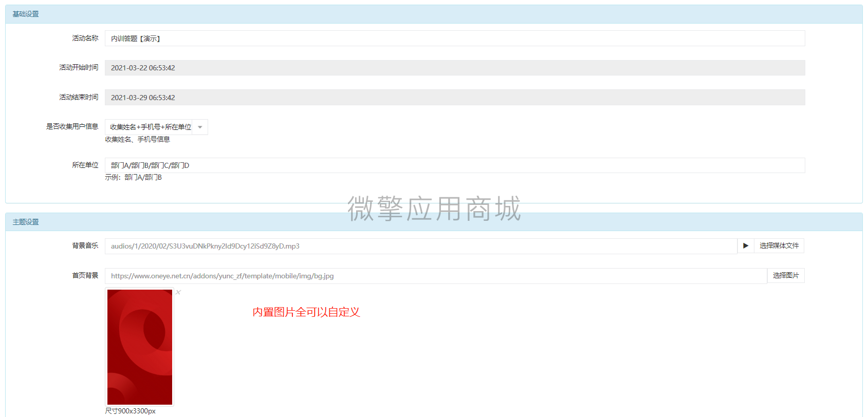The image size is (868, 417).
Task: Click the 选择媒体文件 button
Action: tap(779, 246)
